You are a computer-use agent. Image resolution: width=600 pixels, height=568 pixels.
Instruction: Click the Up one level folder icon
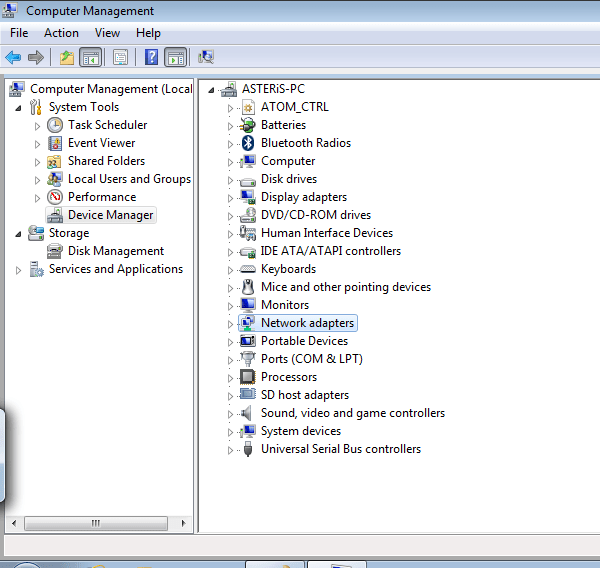point(67,57)
